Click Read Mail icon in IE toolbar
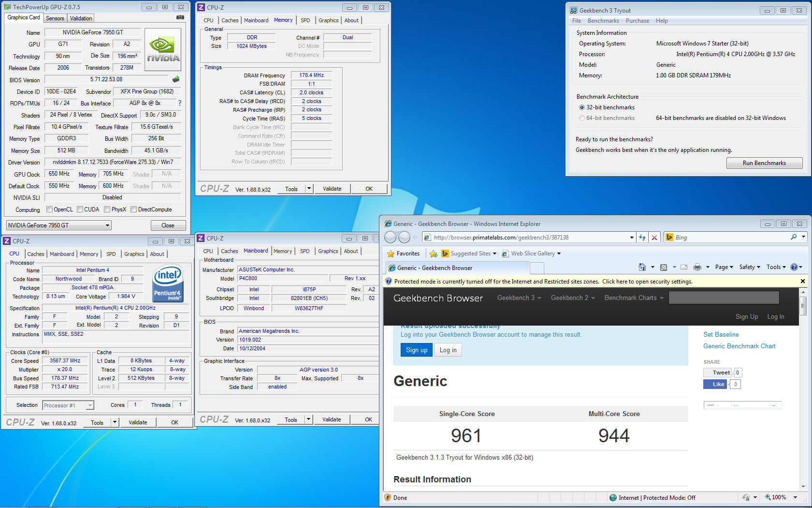Screen dimensions: 812x508 (684, 267)
